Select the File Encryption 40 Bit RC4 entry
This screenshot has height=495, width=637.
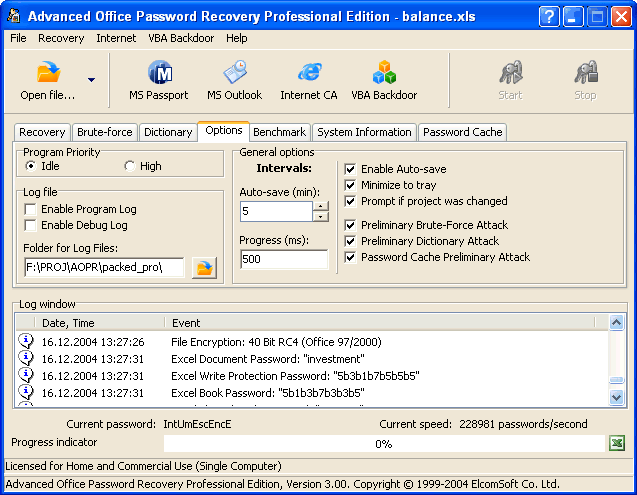(x=312, y=342)
